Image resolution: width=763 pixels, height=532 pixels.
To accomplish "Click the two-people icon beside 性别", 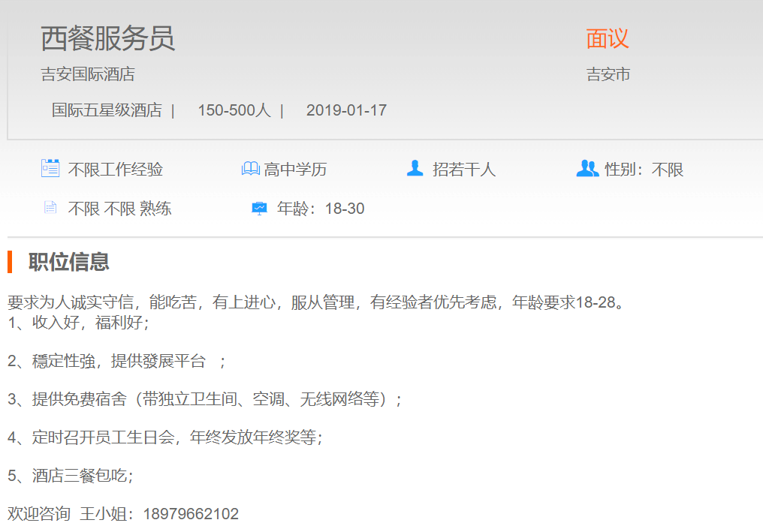I will [x=587, y=169].
